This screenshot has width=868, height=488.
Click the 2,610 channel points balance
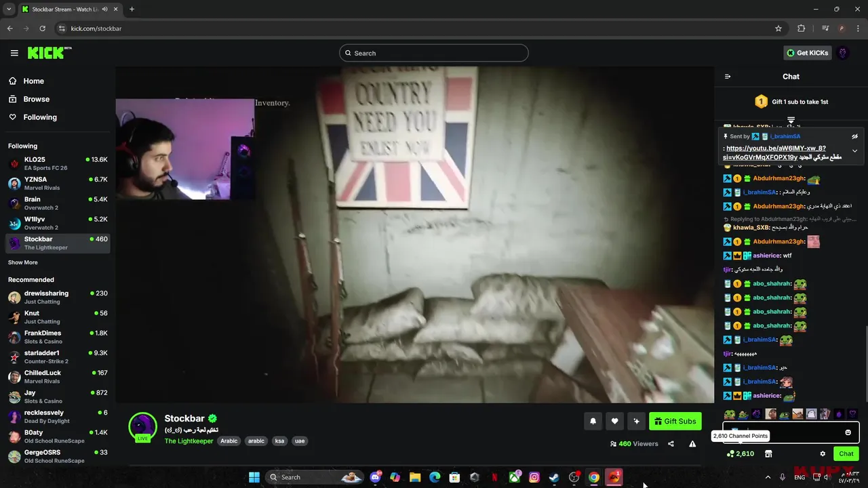click(741, 453)
